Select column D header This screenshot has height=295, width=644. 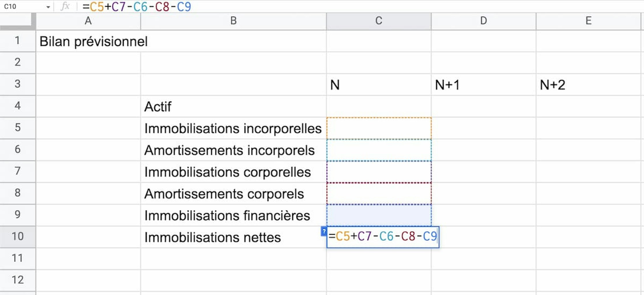click(x=484, y=21)
